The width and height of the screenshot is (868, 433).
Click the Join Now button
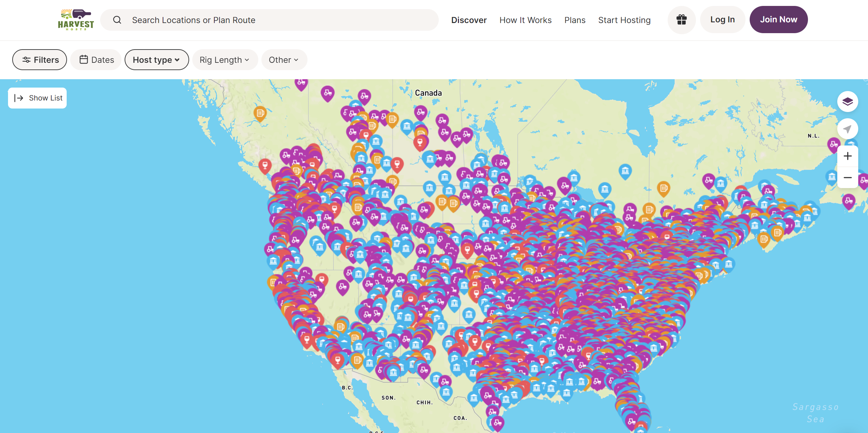point(778,20)
